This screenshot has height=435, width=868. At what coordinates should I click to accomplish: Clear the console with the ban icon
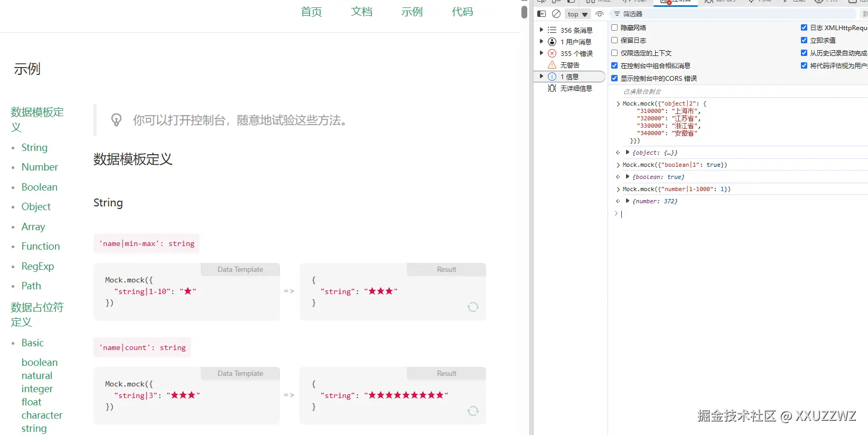click(x=556, y=14)
